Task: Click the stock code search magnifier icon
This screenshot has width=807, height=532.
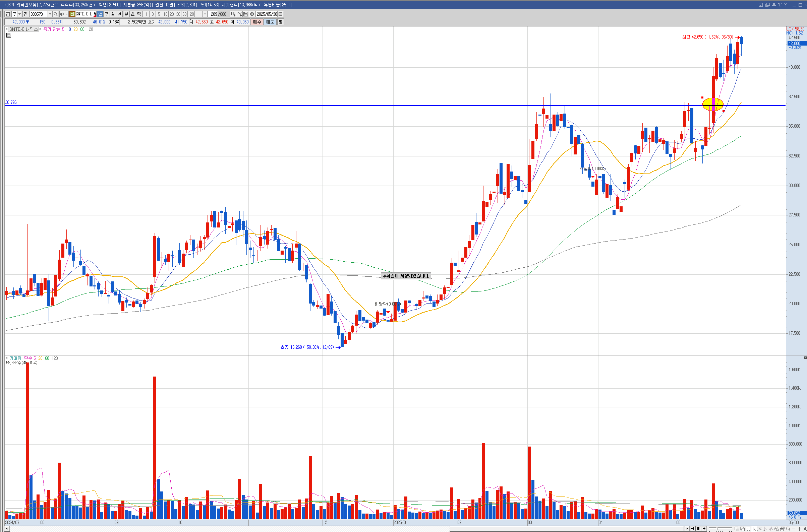Action: tap(56, 14)
